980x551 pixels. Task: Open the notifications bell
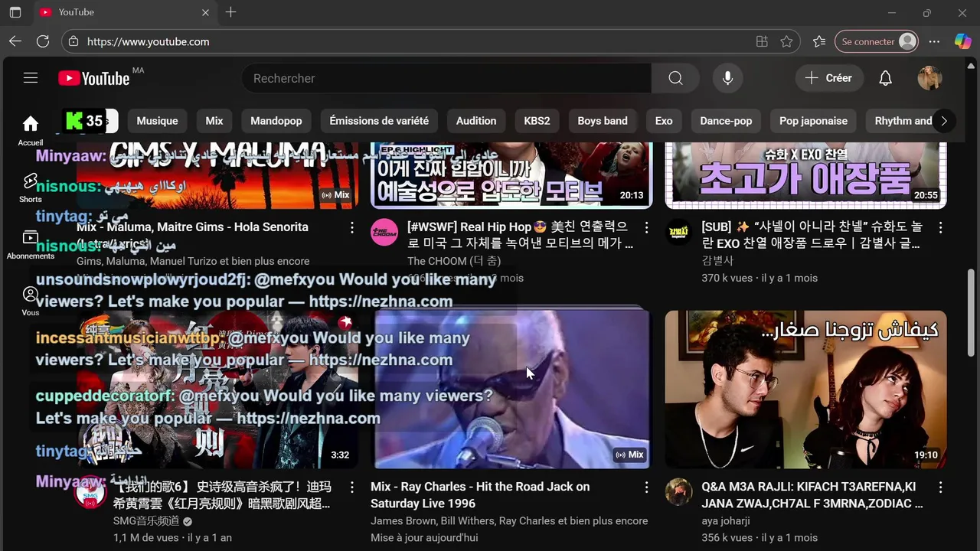[x=885, y=78]
